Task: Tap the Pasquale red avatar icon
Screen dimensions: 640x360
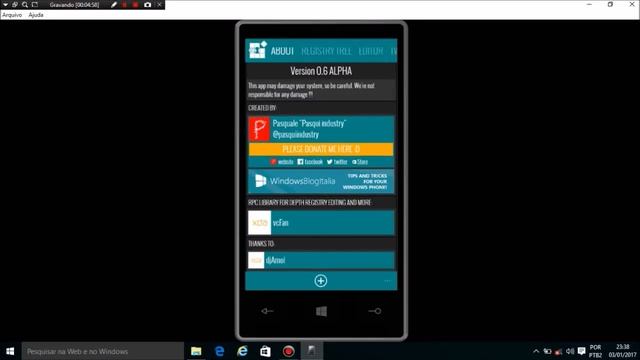Action: point(259,129)
